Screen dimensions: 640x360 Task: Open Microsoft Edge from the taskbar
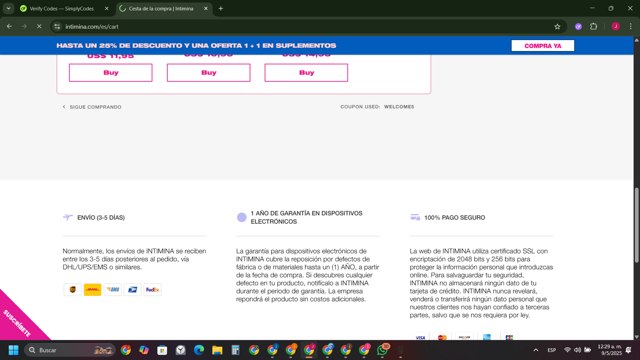pyautogui.click(x=199, y=350)
